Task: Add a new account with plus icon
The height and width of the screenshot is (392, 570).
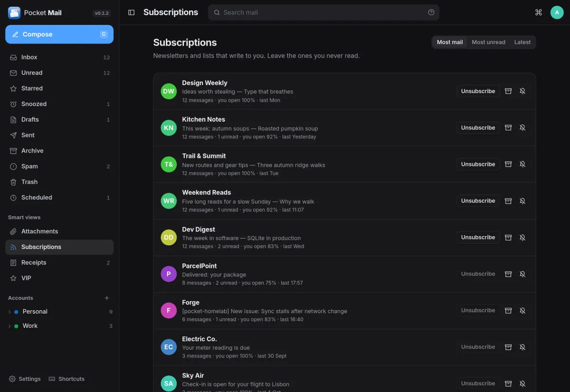Action: (107, 298)
